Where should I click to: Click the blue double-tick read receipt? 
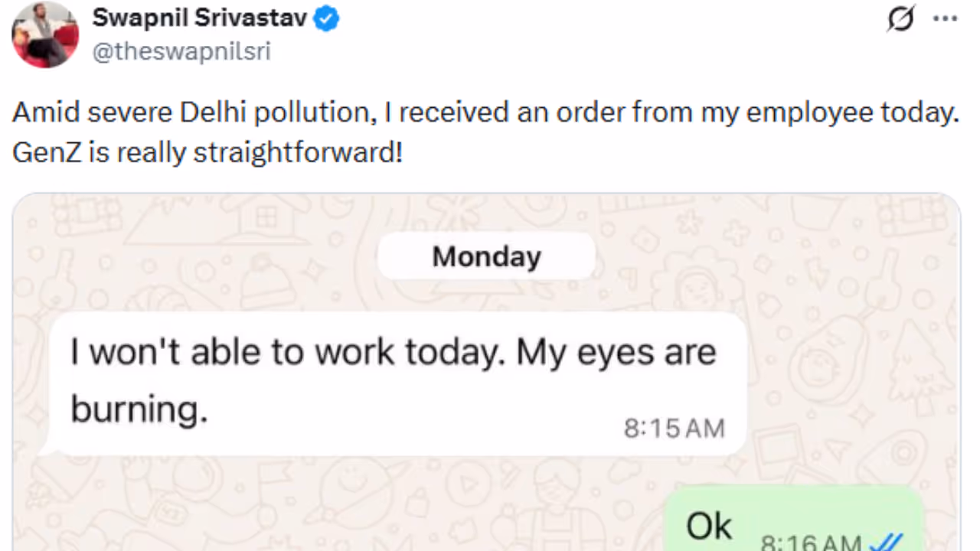(x=887, y=542)
